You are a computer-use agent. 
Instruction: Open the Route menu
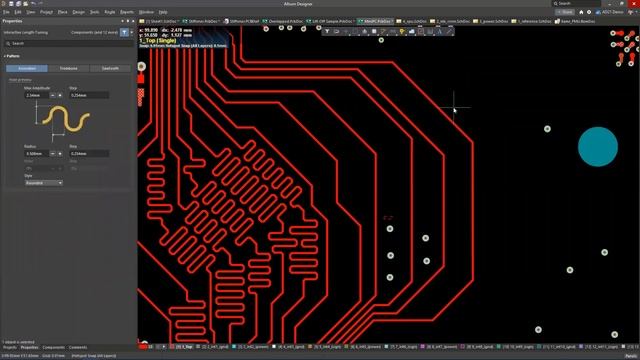coord(110,12)
